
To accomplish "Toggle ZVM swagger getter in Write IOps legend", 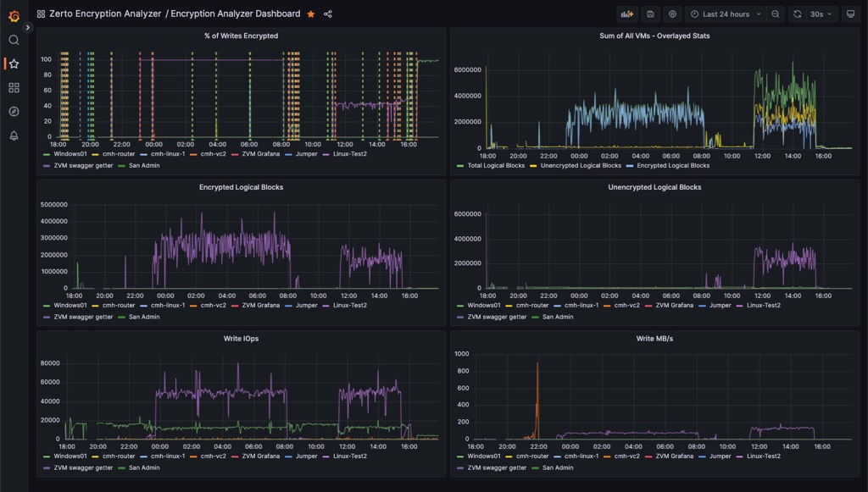I will tap(83, 468).
